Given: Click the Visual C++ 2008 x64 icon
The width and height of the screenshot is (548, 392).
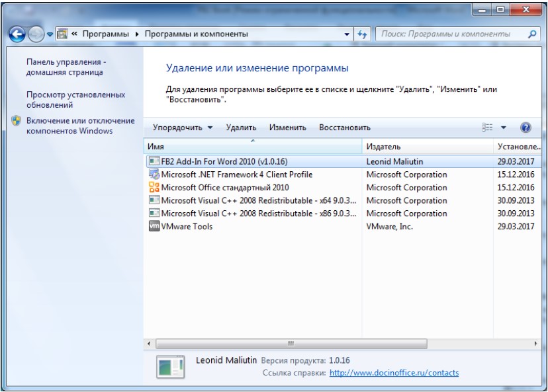Looking at the screenshot, I should click(154, 200).
